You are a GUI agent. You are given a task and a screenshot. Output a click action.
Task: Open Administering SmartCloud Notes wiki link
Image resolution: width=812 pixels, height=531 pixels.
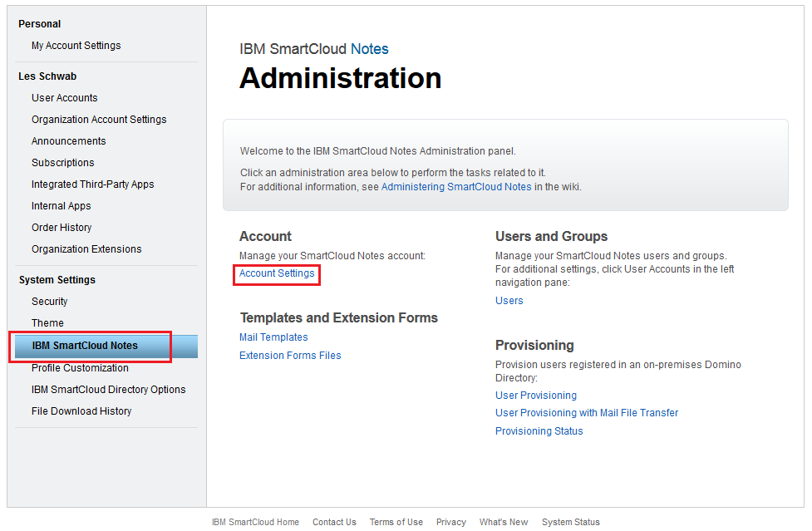pos(455,187)
